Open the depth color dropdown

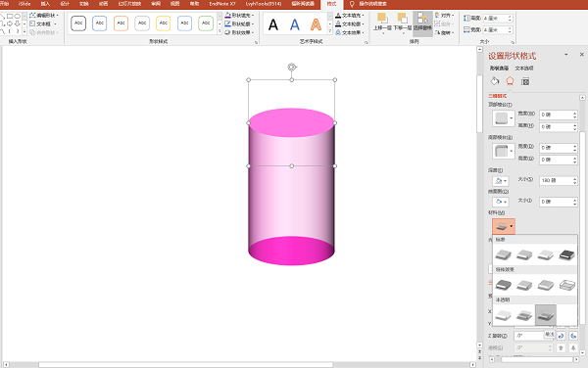pyautogui.click(x=500, y=181)
